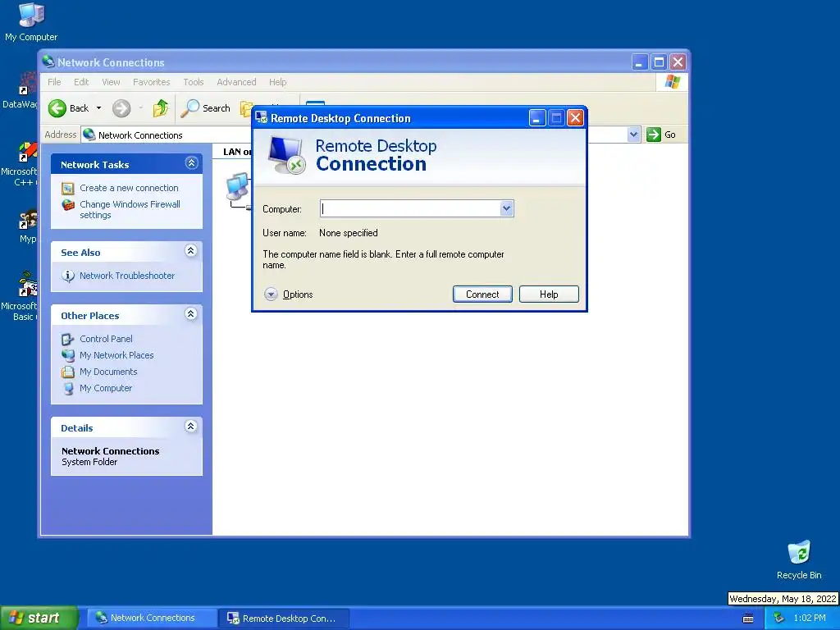840x630 pixels.
Task: Click the Remote Desktop Connection title bar icon
Action: 261,118
